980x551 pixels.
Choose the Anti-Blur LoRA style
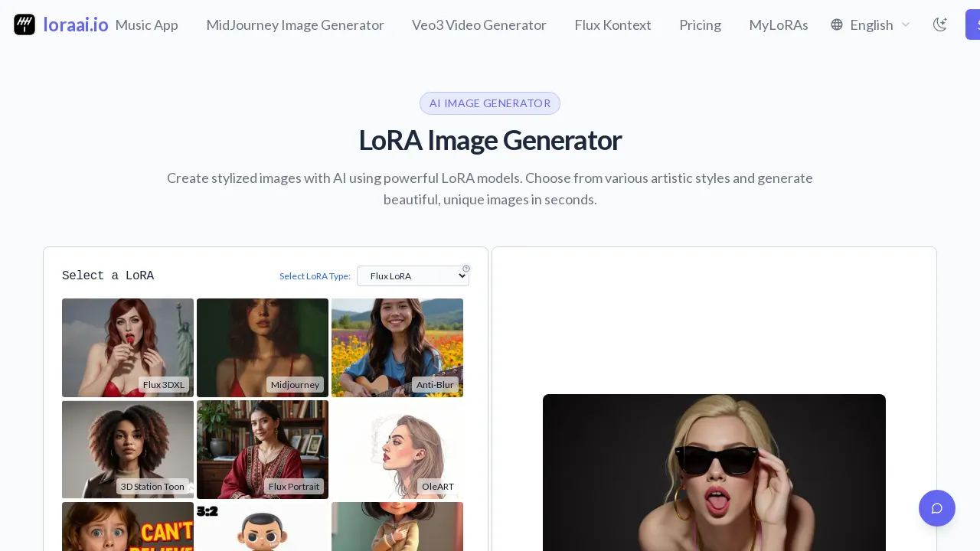point(397,347)
